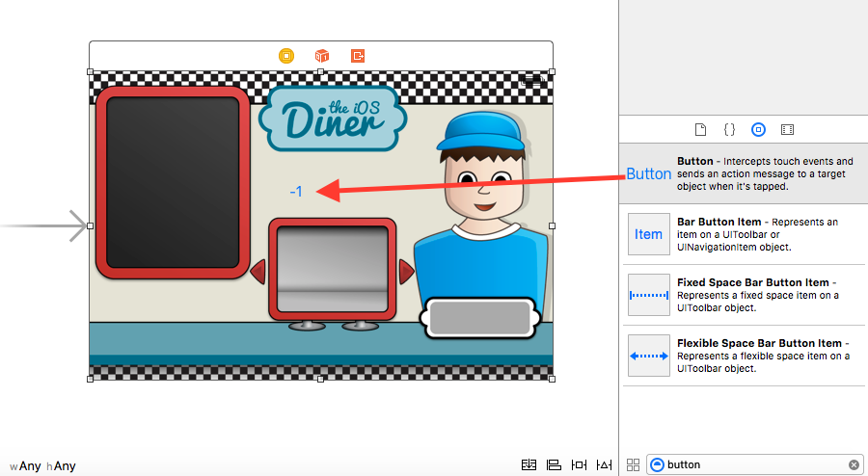Click the Bar Button Item description text
This screenshot has width=868, height=476.
pos(757,234)
